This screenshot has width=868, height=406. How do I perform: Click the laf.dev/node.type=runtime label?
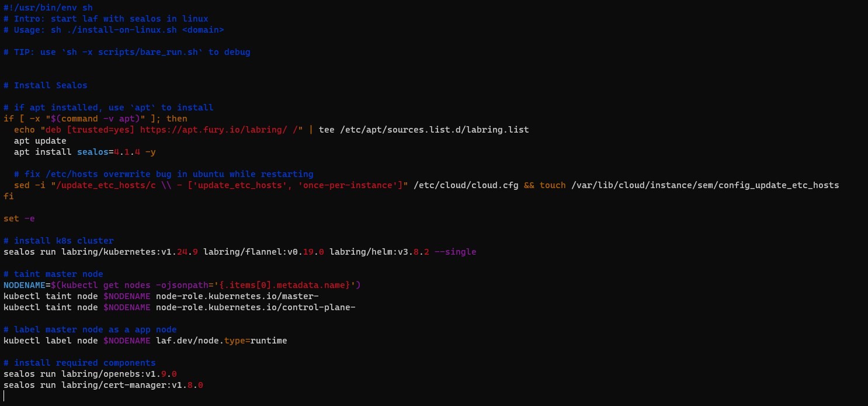tap(221, 341)
